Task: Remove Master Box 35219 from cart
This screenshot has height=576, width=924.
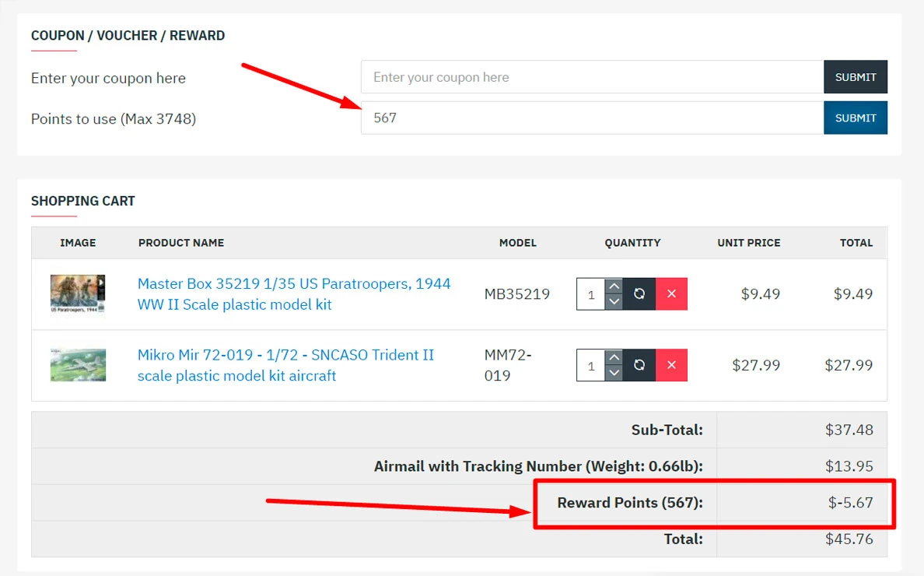Action: coord(671,294)
